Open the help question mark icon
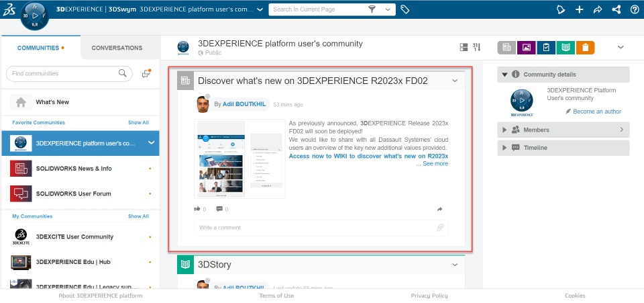The image size is (644, 303). tap(635, 9)
